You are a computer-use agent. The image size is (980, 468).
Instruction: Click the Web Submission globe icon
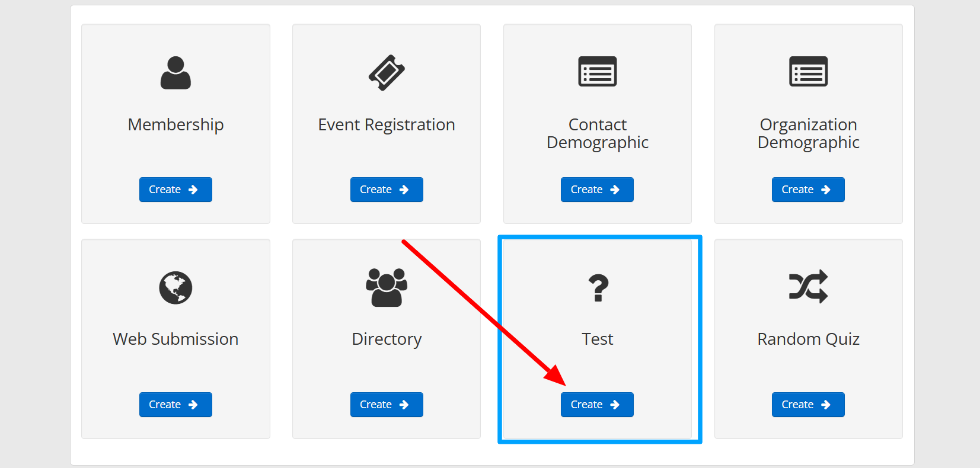[175, 288]
